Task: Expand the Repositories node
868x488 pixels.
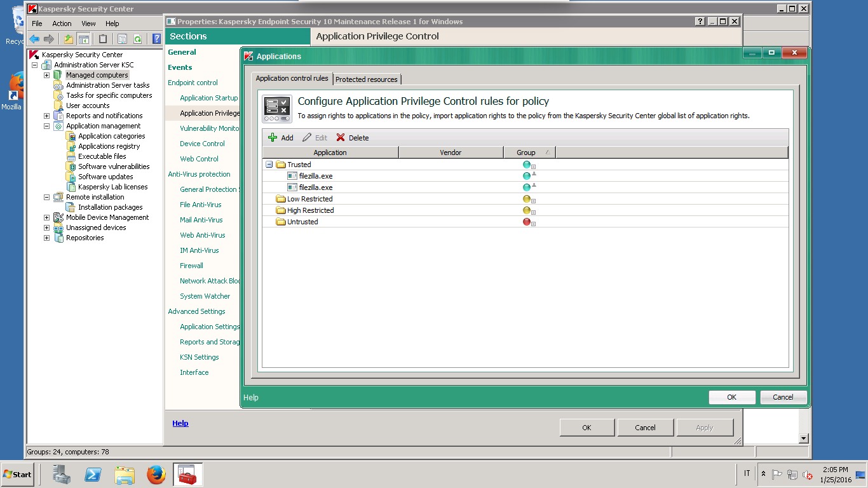Action: (x=46, y=238)
